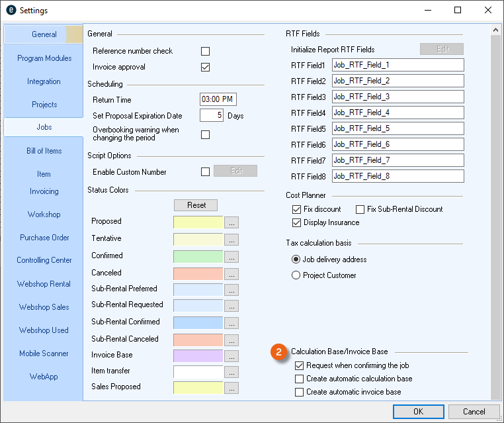Click ellipsis button for Sales Proposed color
The width and height of the screenshot is (504, 423).
coord(231,389)
